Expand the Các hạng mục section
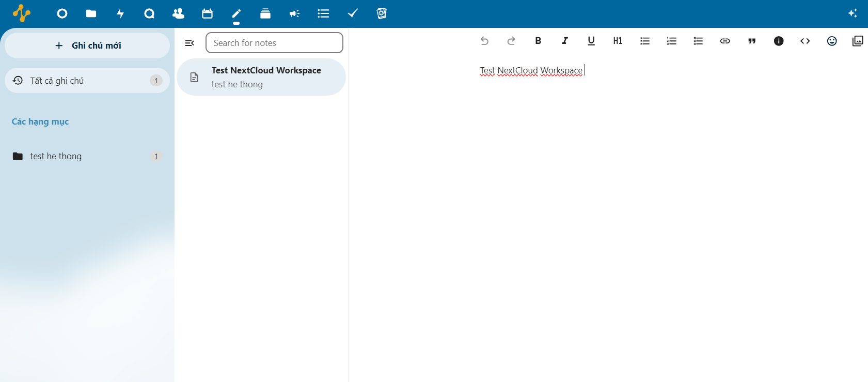The image size is (868, 382). click(40, 122)
